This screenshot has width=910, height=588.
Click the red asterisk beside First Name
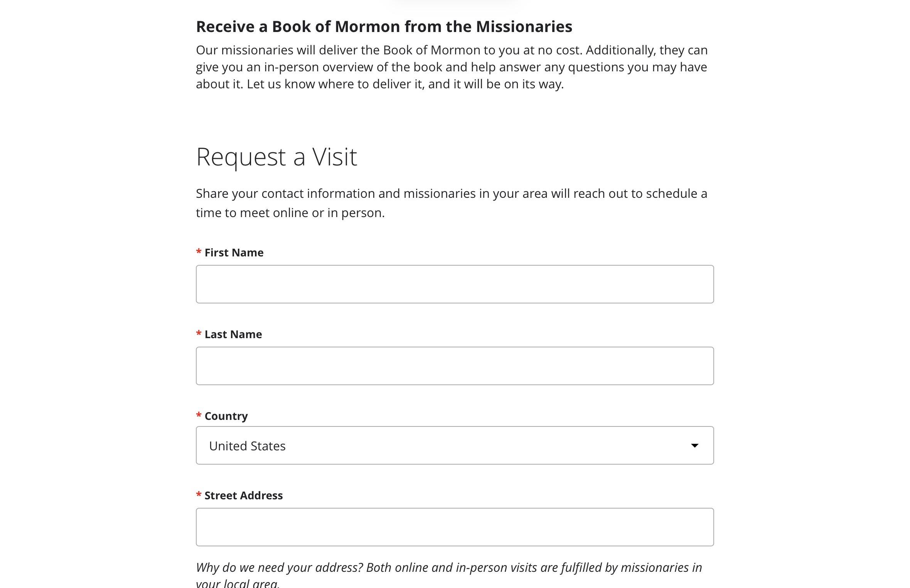(x=199, y=252)
